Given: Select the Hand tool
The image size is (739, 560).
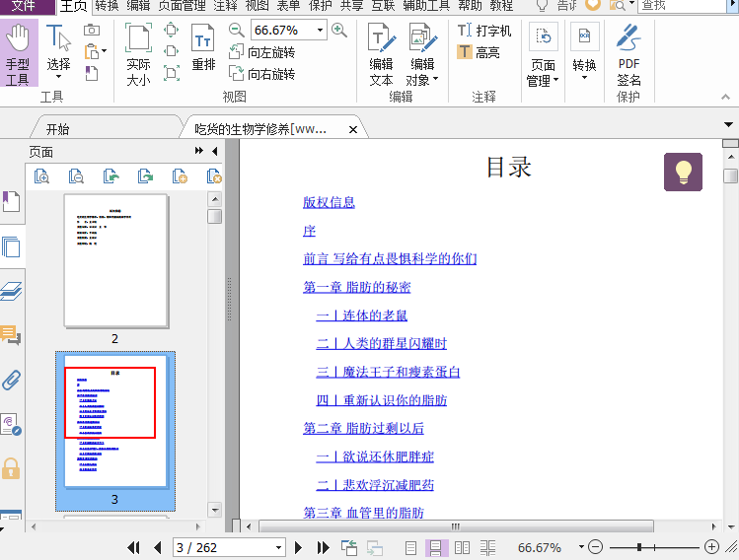Looking at the screenshot, I should pyautogui.click(x=19, y=53).
